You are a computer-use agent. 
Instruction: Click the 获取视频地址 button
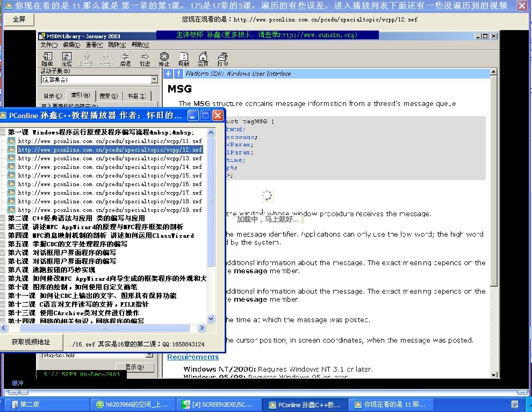31,342
